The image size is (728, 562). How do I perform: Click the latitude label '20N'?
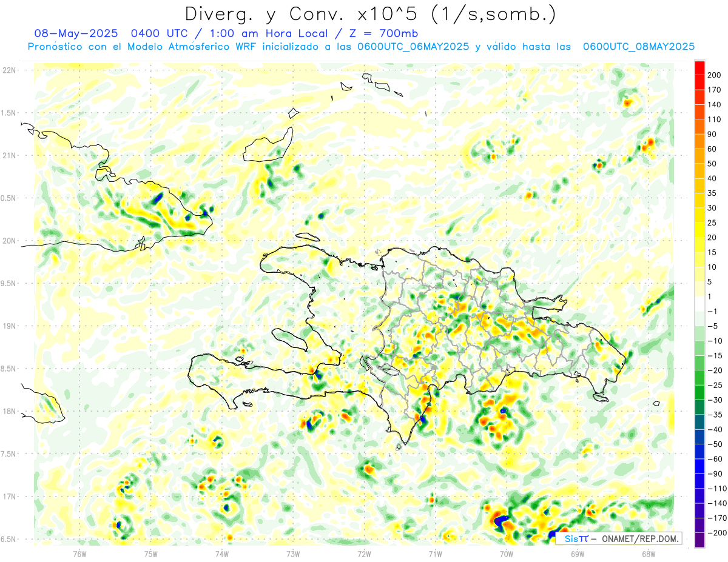point(9,241)
